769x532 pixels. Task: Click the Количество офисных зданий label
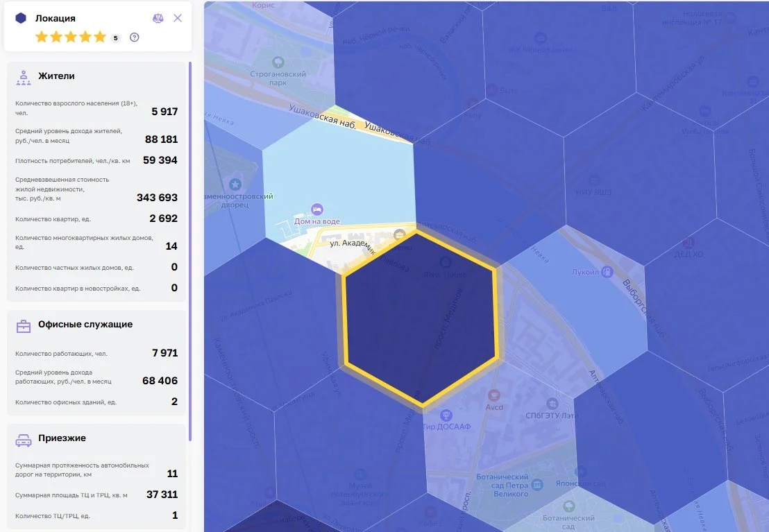point(66,402)
